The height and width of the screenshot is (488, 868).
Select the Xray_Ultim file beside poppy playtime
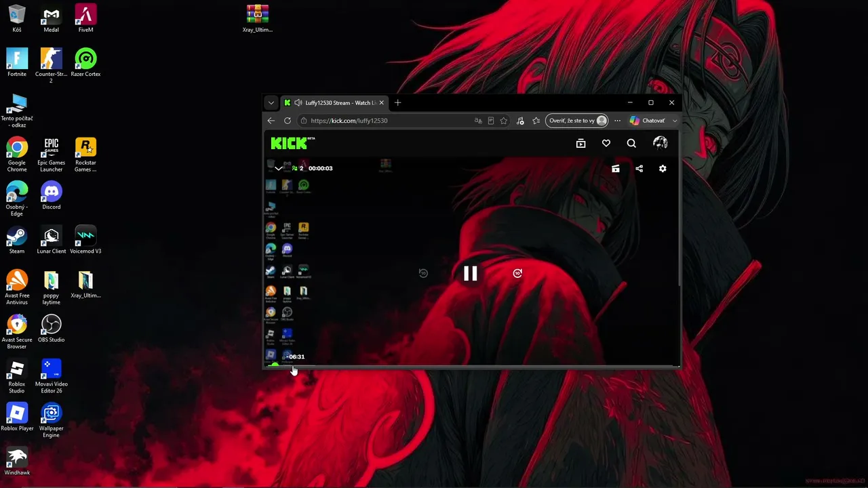pos(85,285)
